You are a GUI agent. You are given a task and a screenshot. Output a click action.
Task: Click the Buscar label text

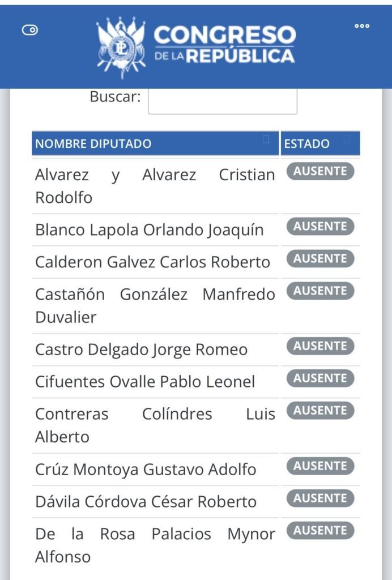point(115,96)
